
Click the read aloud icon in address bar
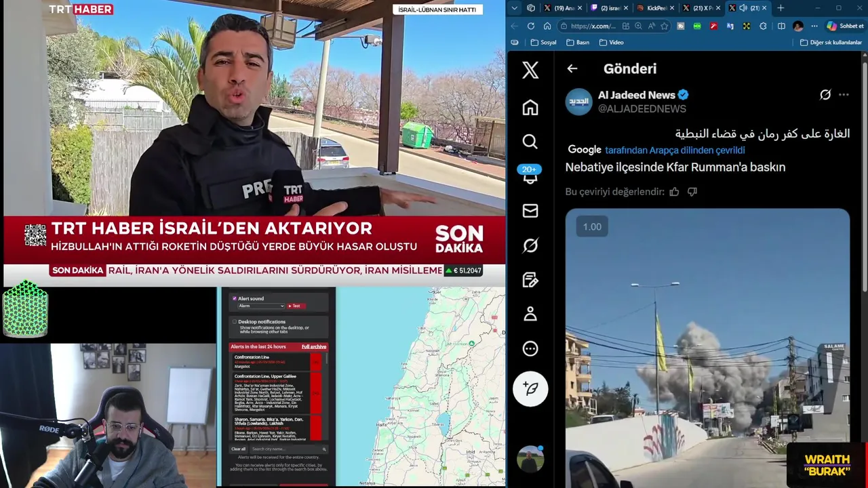651,26
